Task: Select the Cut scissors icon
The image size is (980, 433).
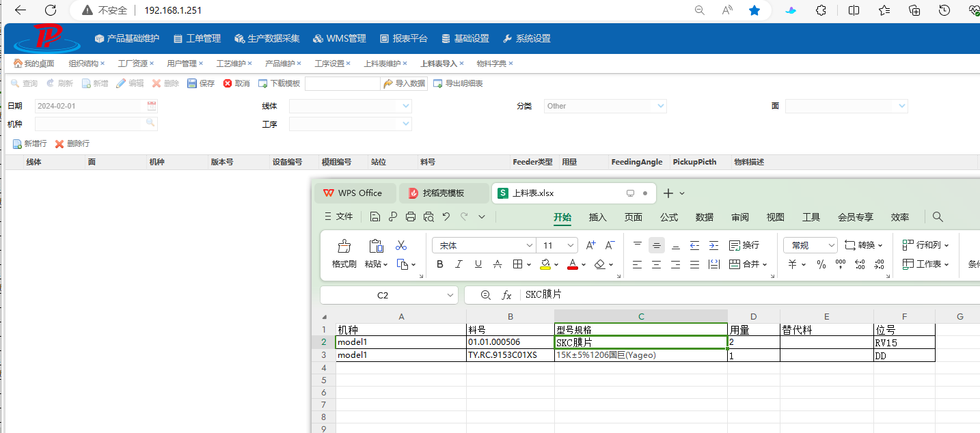Action: (x=401, y=246)
